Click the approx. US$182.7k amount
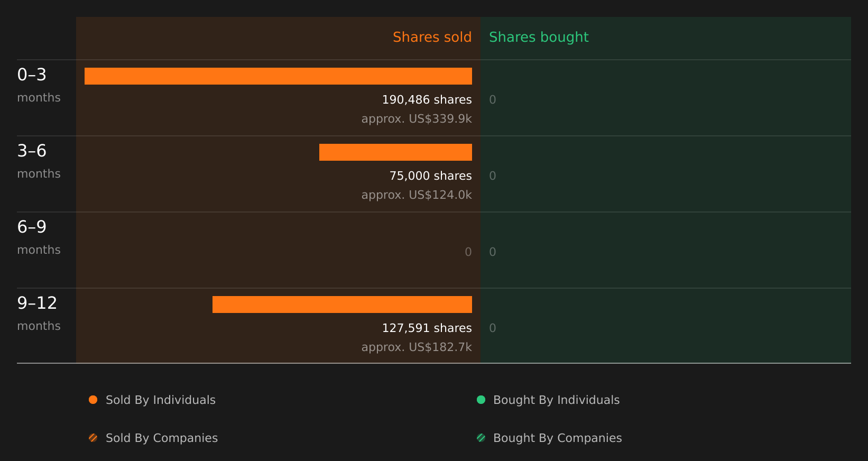The width and height of the screenshot is (868, 461). click(417, 347)
